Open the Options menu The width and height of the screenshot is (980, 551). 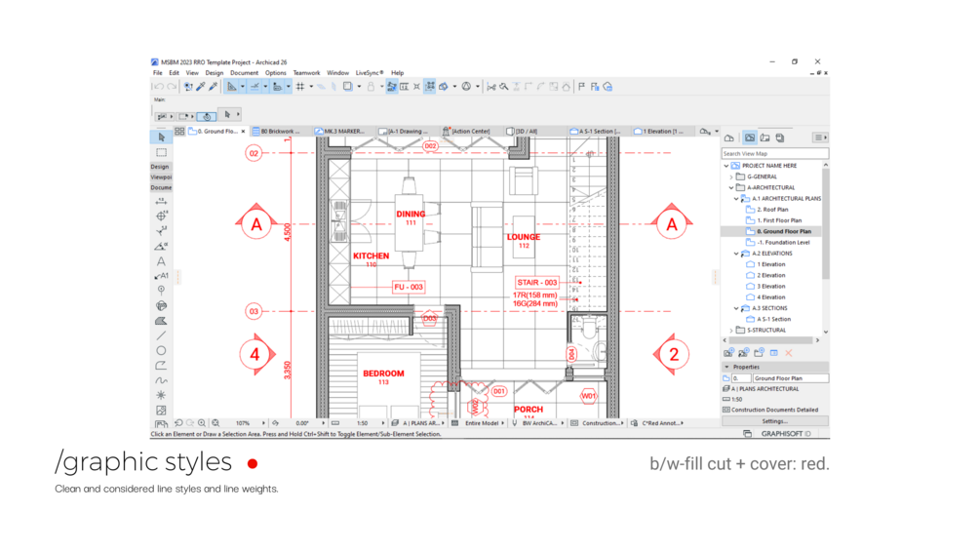pos(275,73)
